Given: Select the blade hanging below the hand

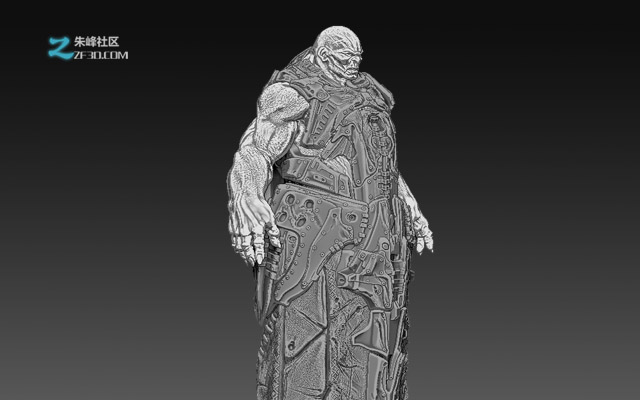Looking at the screenshot, I should [x=265, y=286].
